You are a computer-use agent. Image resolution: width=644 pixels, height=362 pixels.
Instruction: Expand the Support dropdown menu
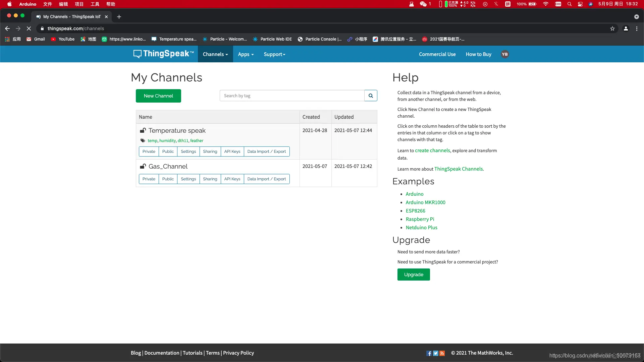click(274, 54)
